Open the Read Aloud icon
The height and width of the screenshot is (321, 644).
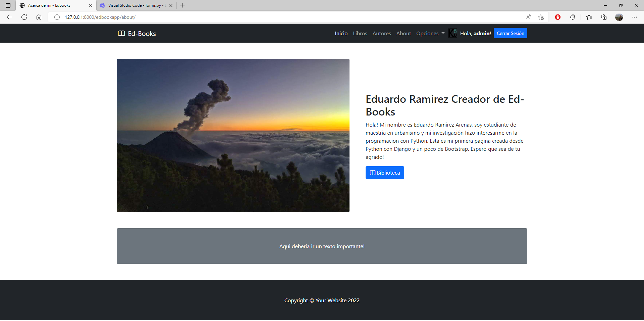point(529,17)
